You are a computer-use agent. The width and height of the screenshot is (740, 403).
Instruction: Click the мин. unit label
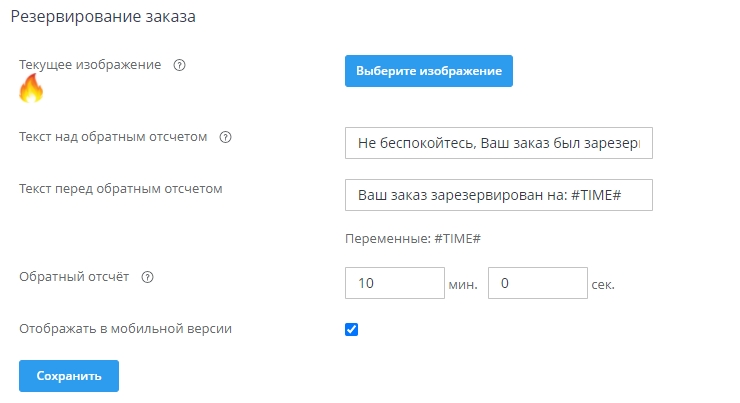(463, 284)
